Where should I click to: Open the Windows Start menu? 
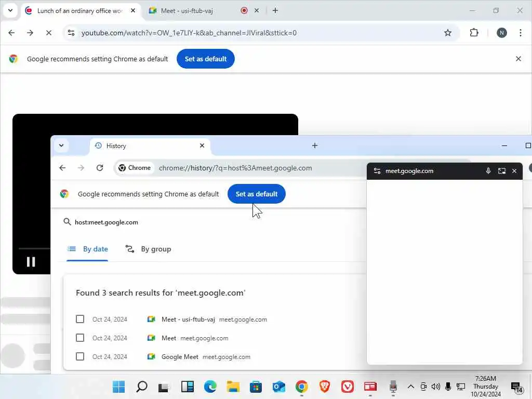click(x=119, y=387)
